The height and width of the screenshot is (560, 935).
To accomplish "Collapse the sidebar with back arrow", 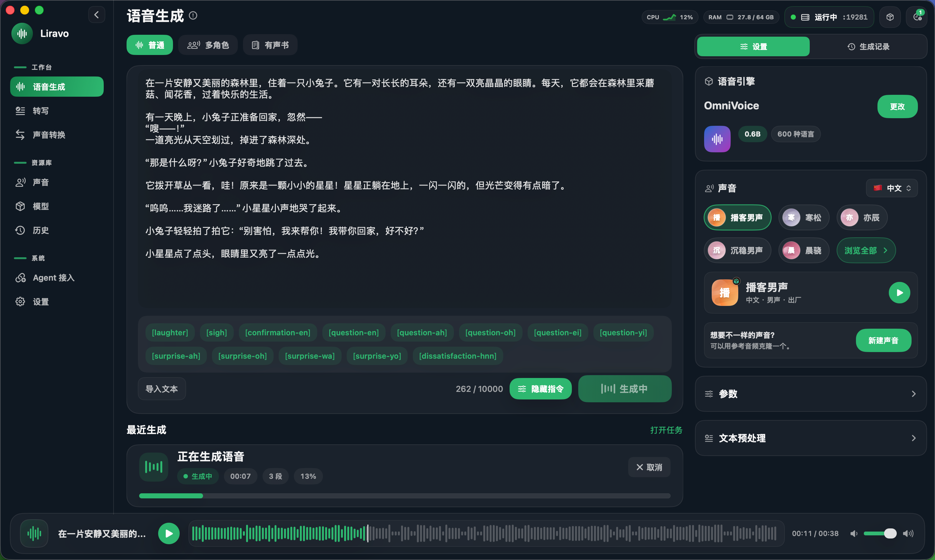I will pos(97,15).
